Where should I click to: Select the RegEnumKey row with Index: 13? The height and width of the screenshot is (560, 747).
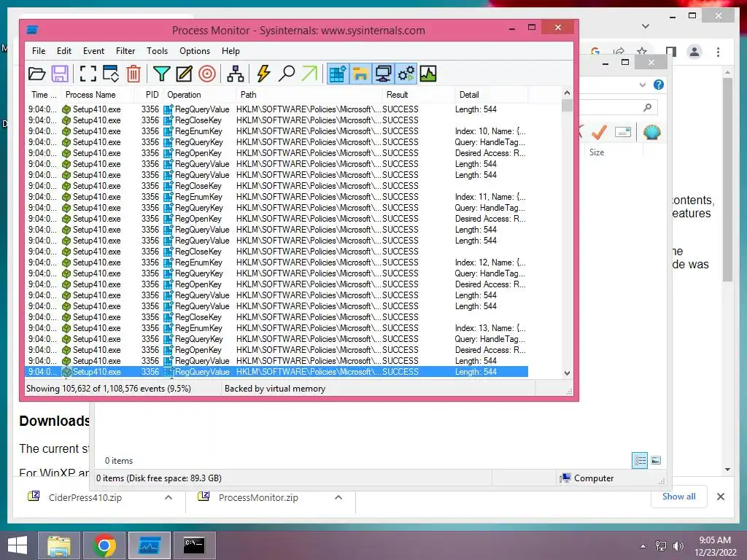[x=276, y=329]
